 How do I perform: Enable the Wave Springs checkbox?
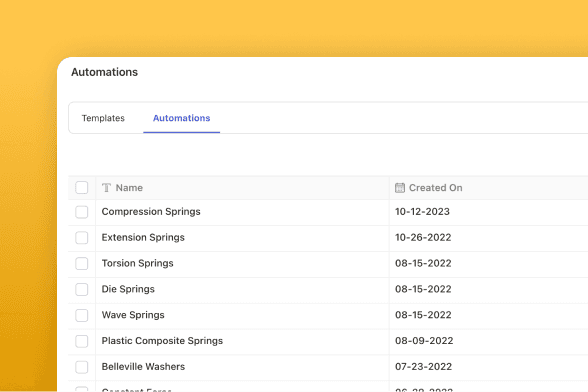point(82,315)
